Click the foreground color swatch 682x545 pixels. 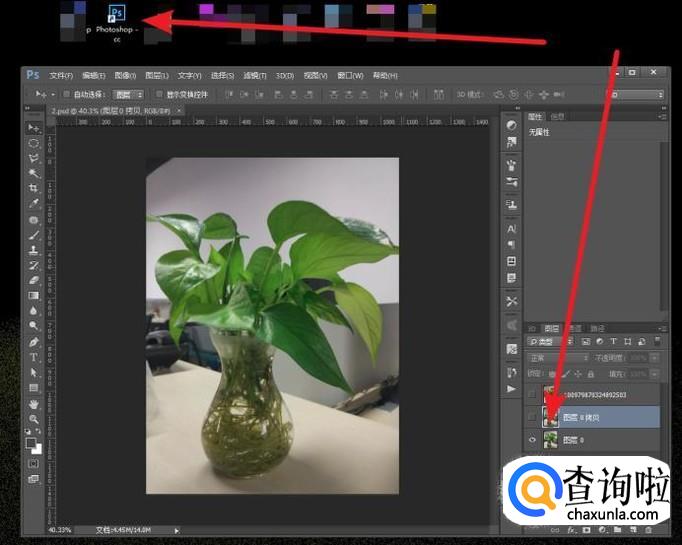click(x=31, y=441)
